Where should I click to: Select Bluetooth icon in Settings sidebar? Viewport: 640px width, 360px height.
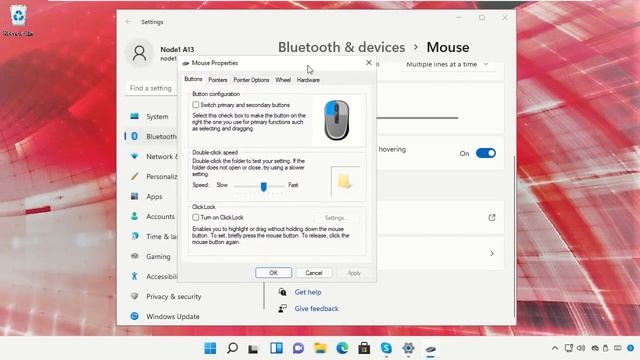134,136
